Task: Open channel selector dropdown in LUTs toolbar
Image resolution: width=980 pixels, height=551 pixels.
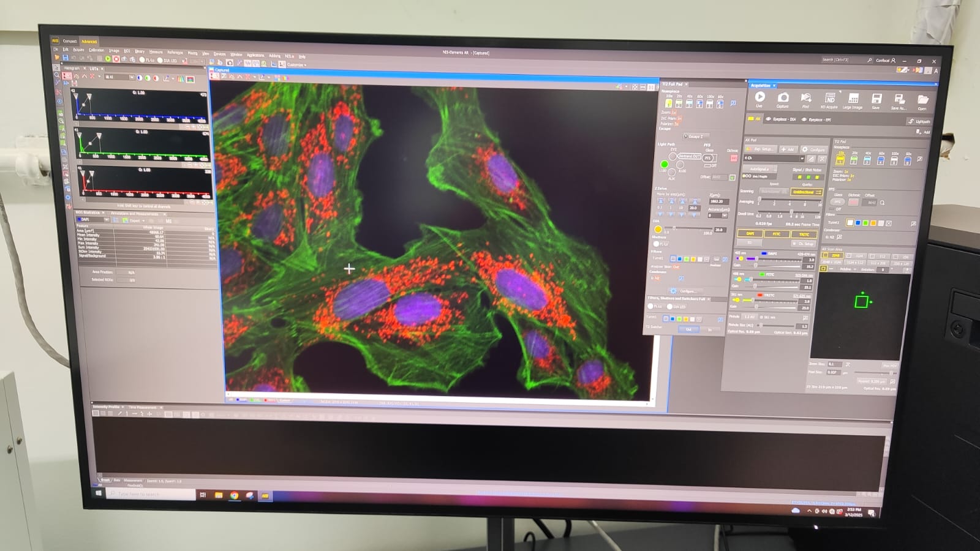Action: click(x=119, y=77)
